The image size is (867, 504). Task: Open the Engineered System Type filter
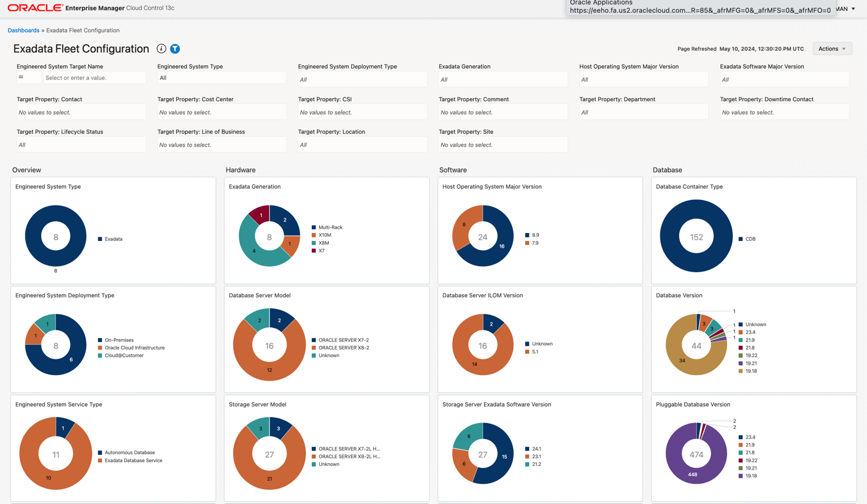[222, 78]
